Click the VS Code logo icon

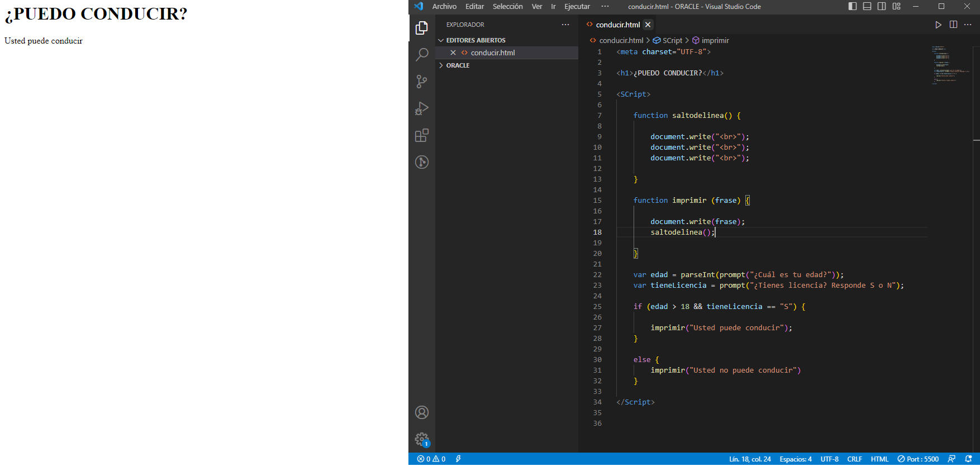(418, 6)
